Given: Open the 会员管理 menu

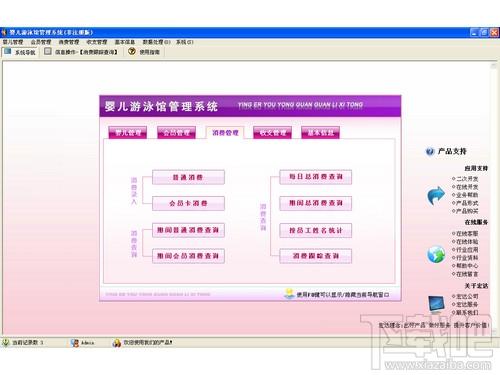Looking at the screenshot, I should tap(41, 42).
